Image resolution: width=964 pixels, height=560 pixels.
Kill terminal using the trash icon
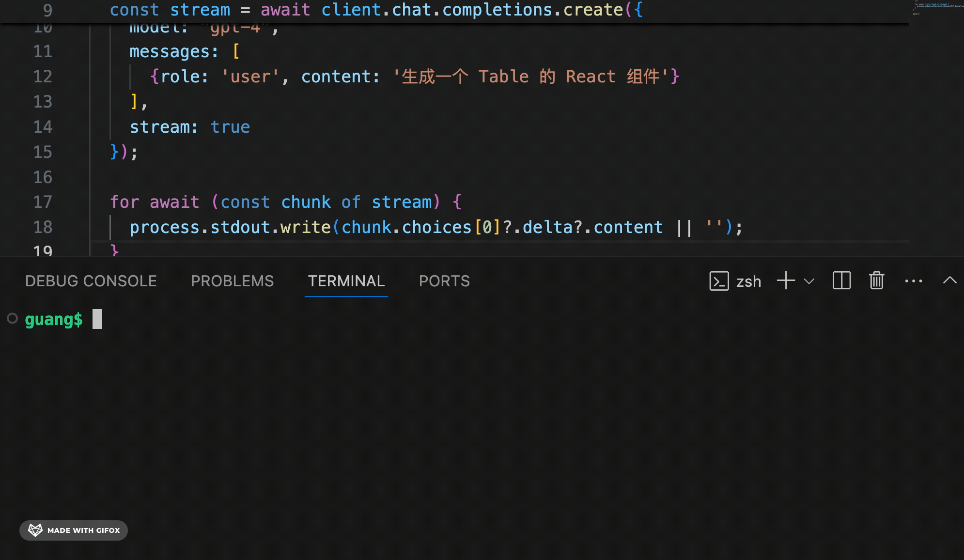(876, 281)
